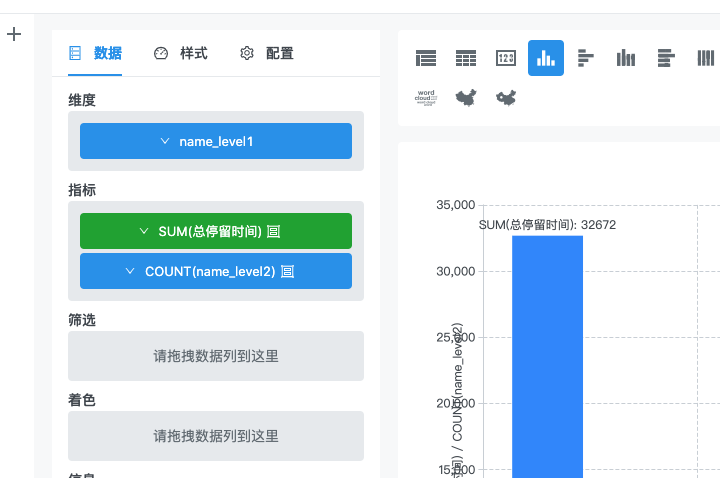Click the plus icon in left sidebar
This screenshot has width=720, height=478.
pos(14,35)
